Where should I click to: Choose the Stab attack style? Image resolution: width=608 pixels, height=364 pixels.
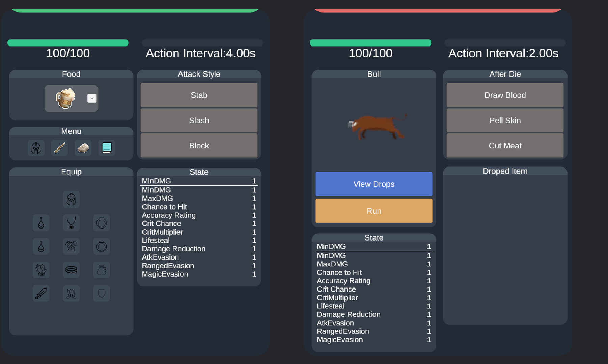click(199, 95)
